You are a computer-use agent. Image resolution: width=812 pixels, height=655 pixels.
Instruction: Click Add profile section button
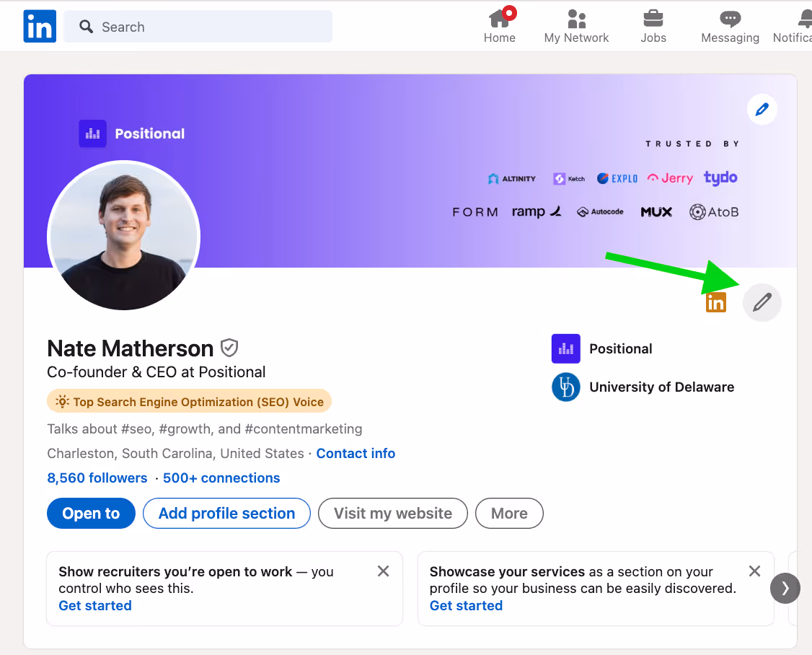pyautogui.click(x=227, y=514)
